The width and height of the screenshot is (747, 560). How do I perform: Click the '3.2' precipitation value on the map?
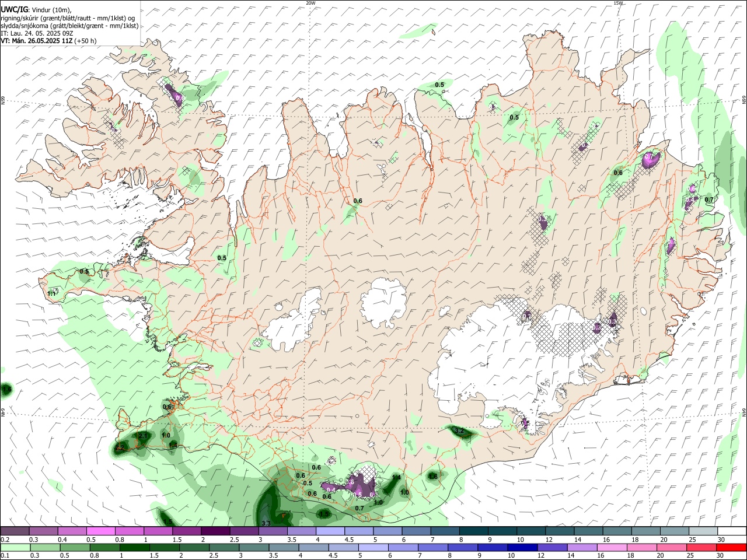(x=459, y=431)
